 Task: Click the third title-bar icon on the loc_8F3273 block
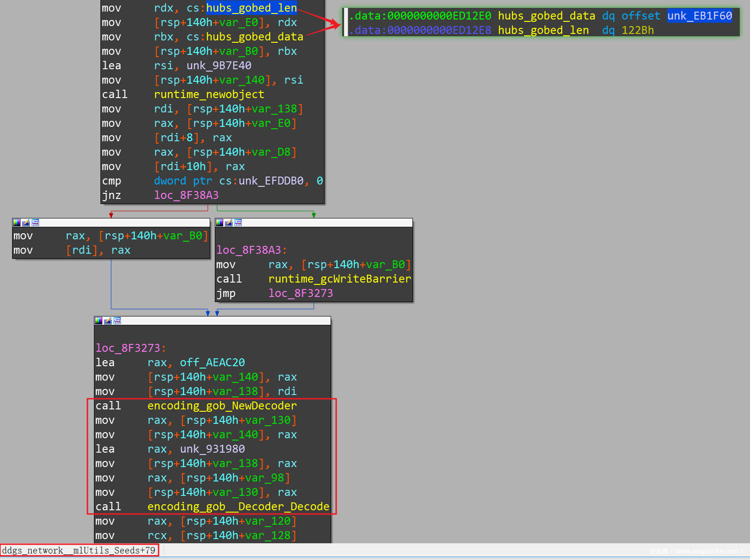(x=117, y=321)
